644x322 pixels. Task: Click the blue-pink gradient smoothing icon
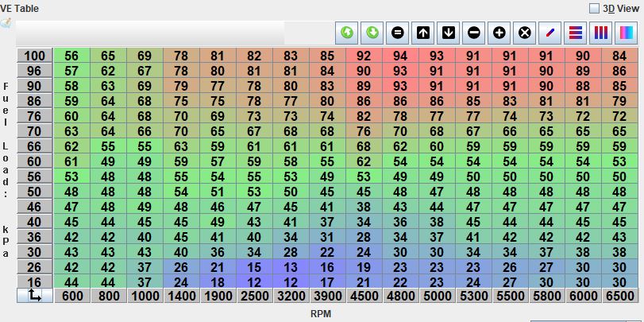click(x=627, y=33)
